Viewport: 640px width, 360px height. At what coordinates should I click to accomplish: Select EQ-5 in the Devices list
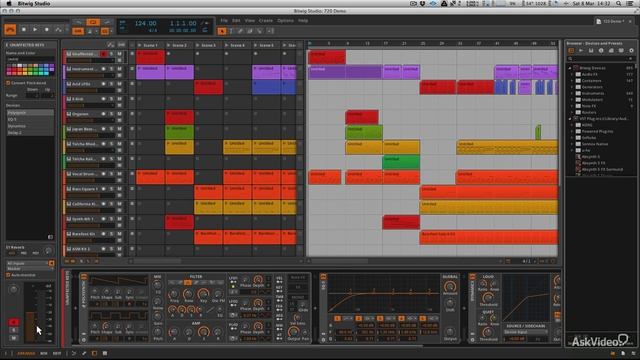tap(30, 119)
